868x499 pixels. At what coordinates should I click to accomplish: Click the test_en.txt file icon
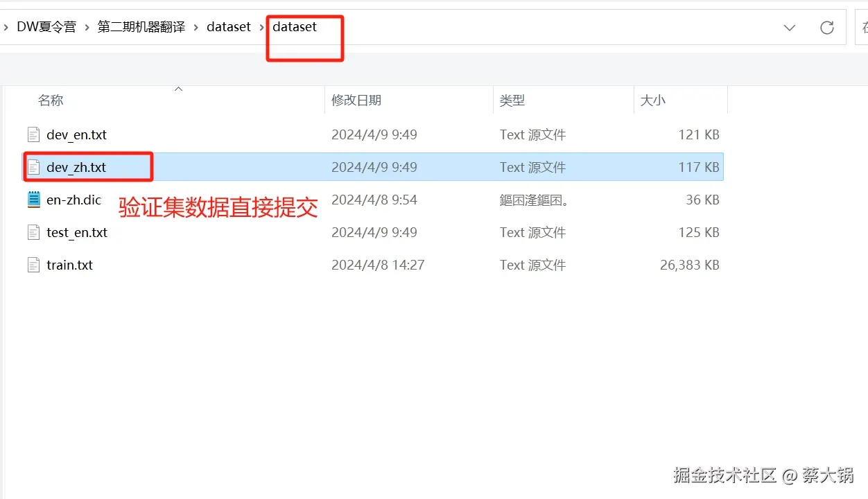33,232
